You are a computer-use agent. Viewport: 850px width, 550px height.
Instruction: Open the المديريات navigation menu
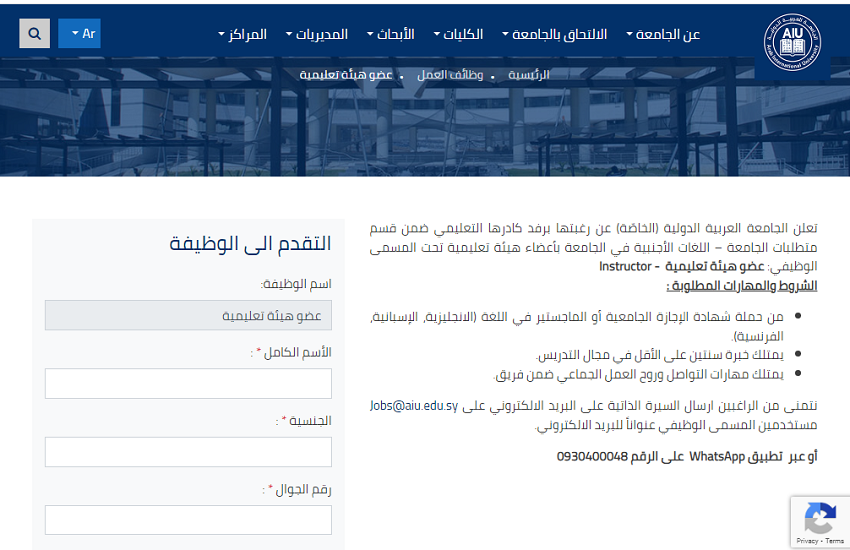tap(316, 34)
